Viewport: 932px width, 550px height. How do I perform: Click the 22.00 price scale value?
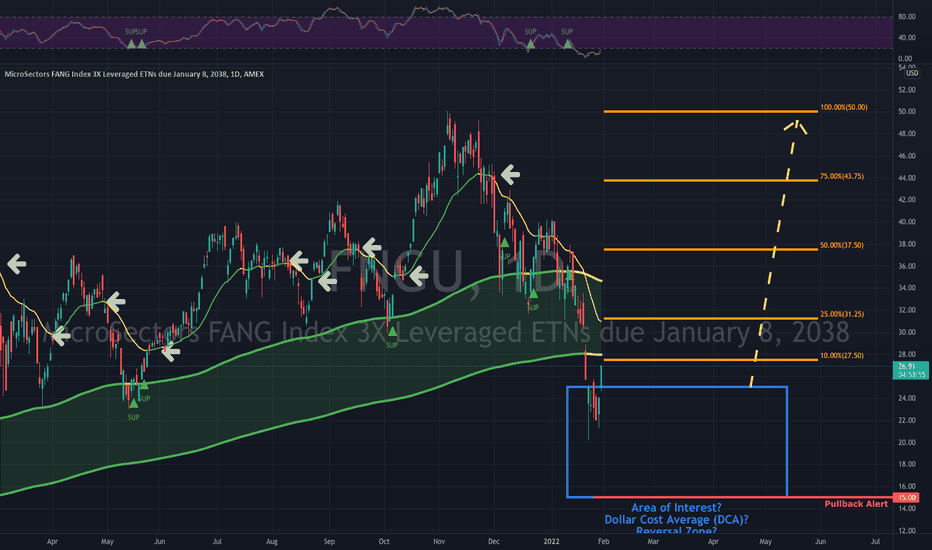pyautogui.click(x=907, y=420)
